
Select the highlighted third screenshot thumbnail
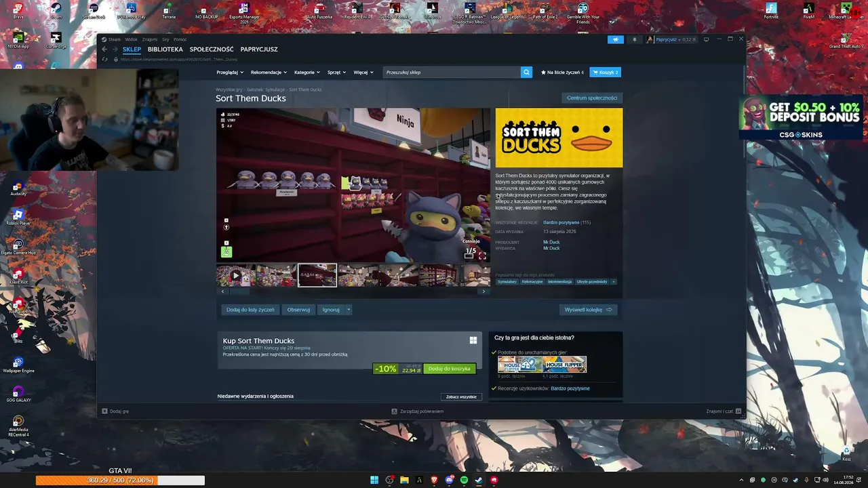click(317, 275)
